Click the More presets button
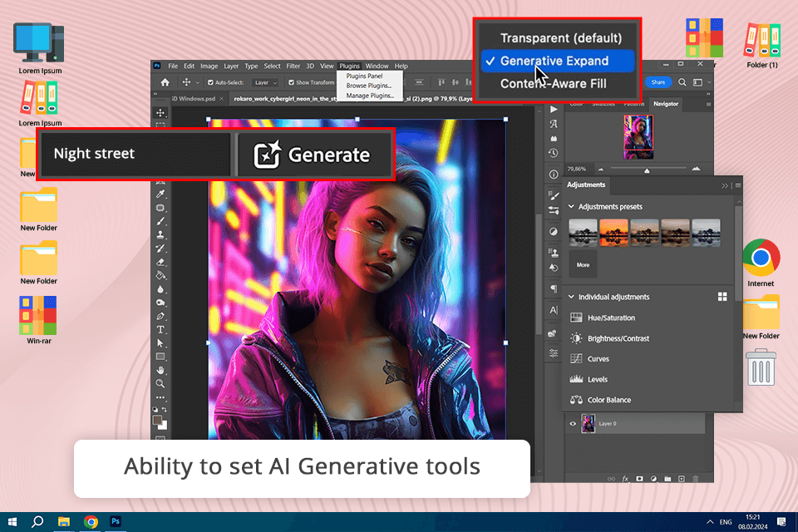The height and width of the screenshot is (532, 798). click(x=583, y=265)
